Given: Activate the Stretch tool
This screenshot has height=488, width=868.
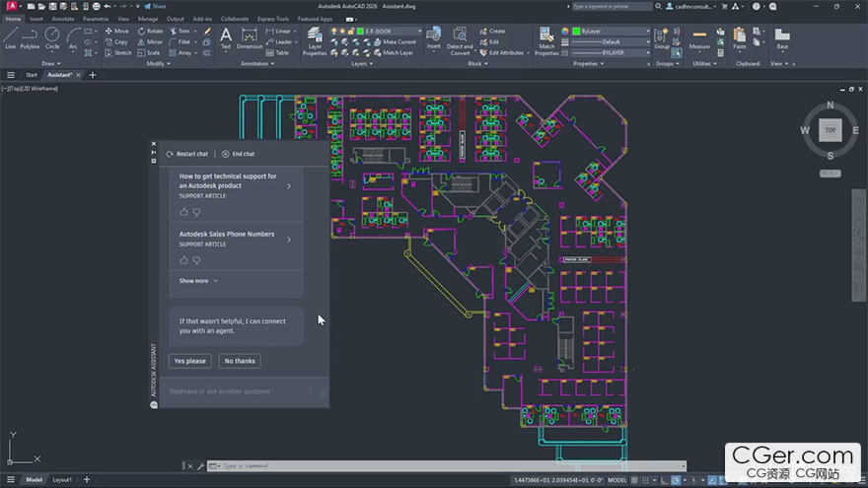Looking at the screenshot, I should coord(118,53).
